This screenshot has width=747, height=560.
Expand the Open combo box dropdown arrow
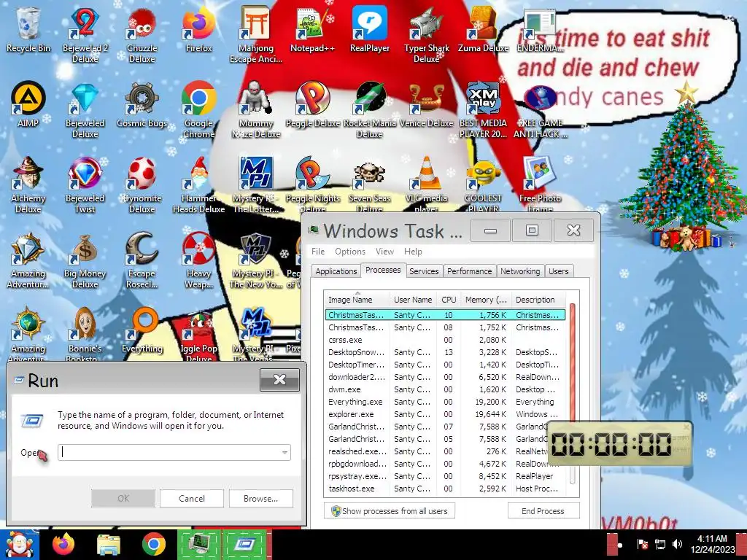pyautogui.click(x=285, y=452)
